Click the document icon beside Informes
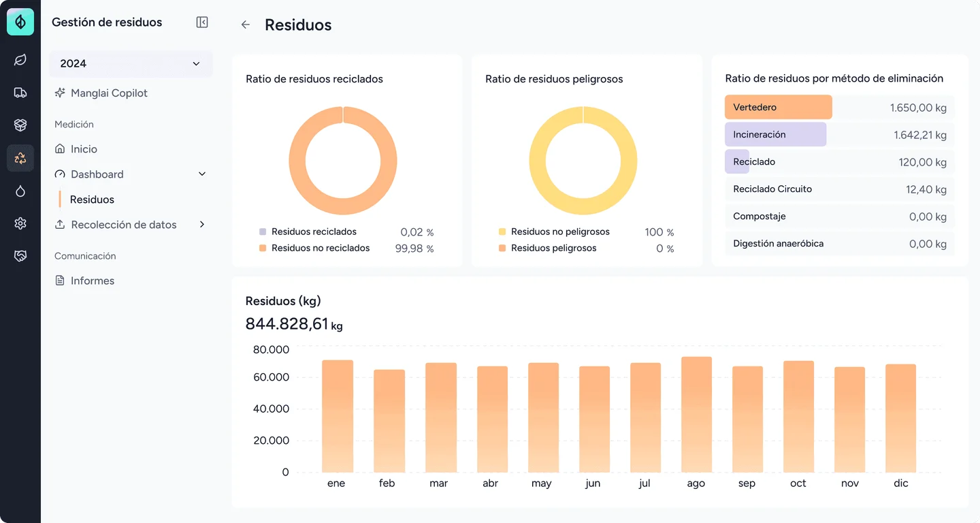 coord(60,281)
